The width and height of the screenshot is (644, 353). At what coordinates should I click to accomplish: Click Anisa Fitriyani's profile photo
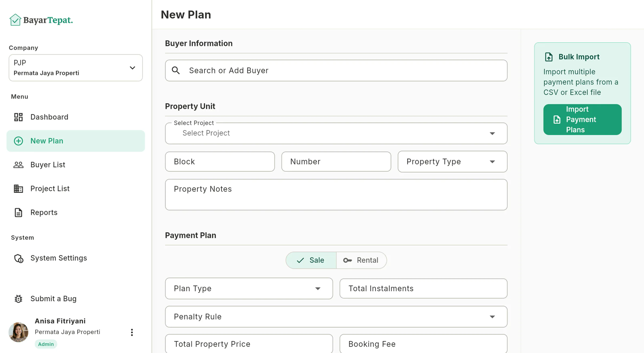[x=18, y=332]
